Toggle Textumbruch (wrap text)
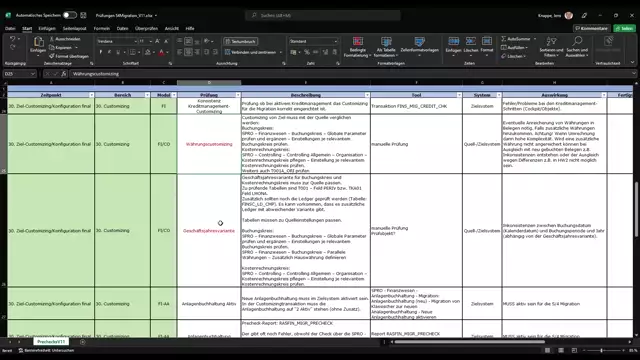Image resolution: width=640 pixels, height=360 pixels. pos(240,41)
